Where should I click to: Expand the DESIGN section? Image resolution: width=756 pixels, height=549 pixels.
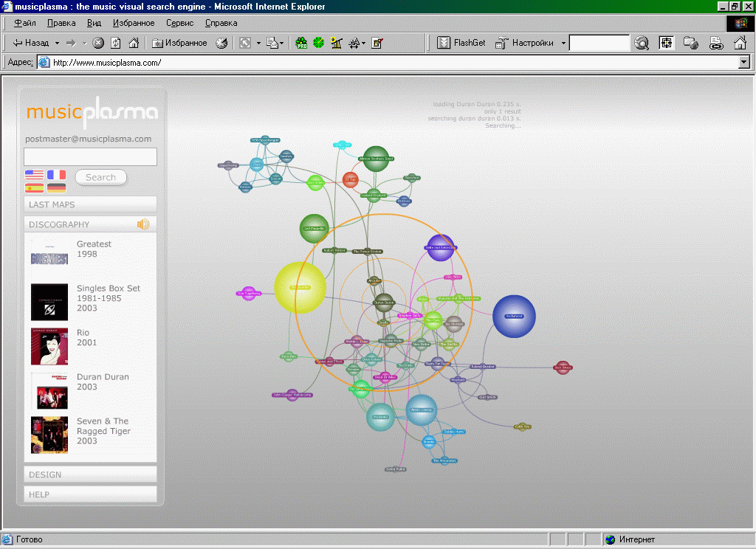(90, 474)
